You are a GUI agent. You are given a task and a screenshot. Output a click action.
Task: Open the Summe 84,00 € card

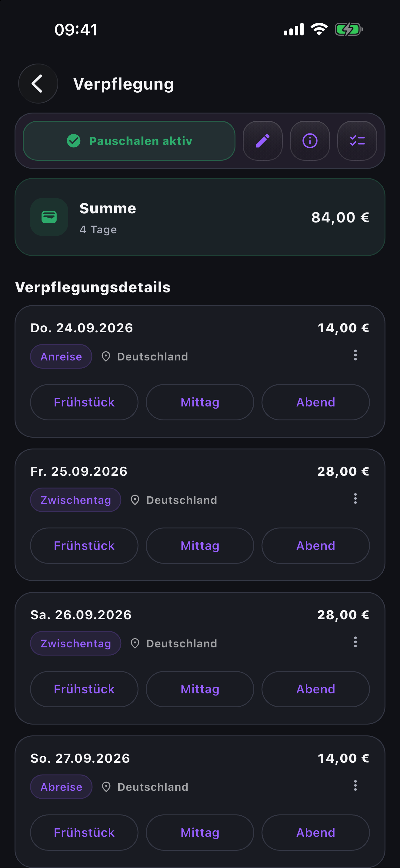pyautogui.click(x=200, y=217)
